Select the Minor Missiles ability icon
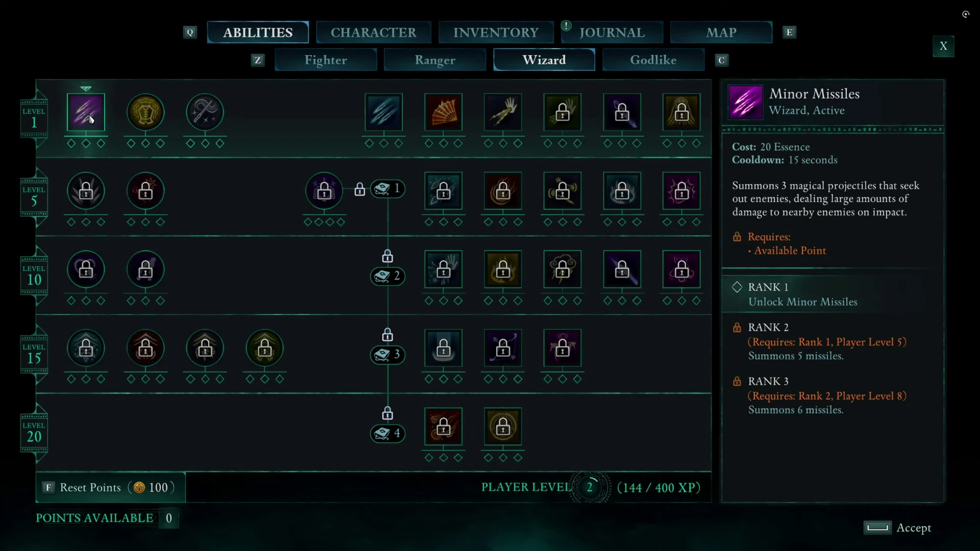Viewport: 980px width, 551px height. (x=86, y=112)
